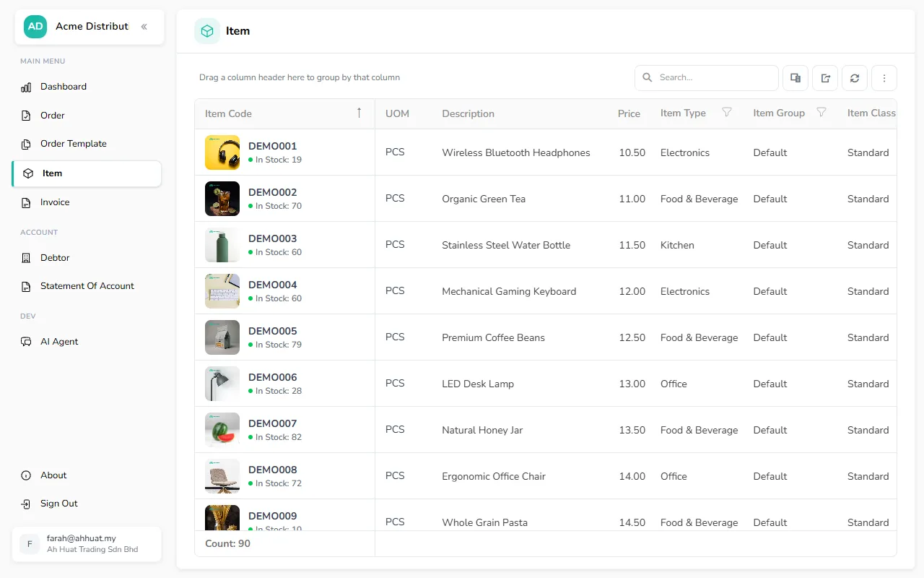This screenshot has width=924, height=578.
Task: Open Item Type filter funnel
Action: coord(727,113)
